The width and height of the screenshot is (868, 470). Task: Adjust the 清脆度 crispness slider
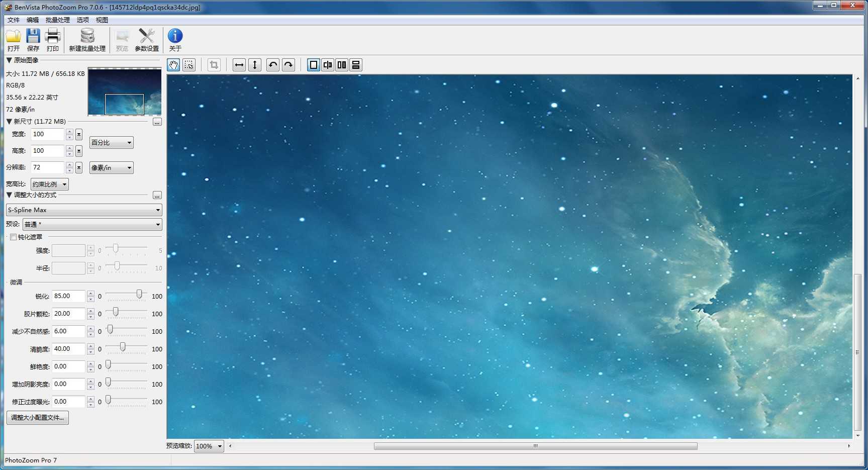123,347
